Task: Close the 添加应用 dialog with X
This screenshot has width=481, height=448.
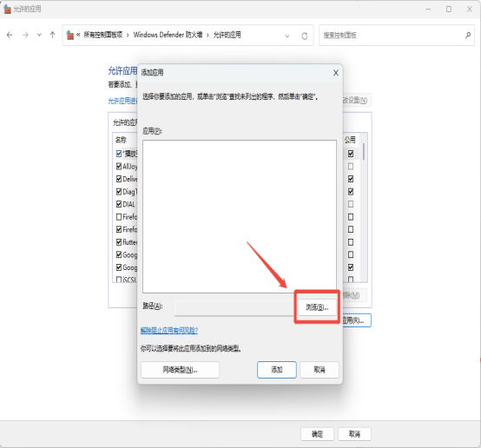Action: point(336,73)
